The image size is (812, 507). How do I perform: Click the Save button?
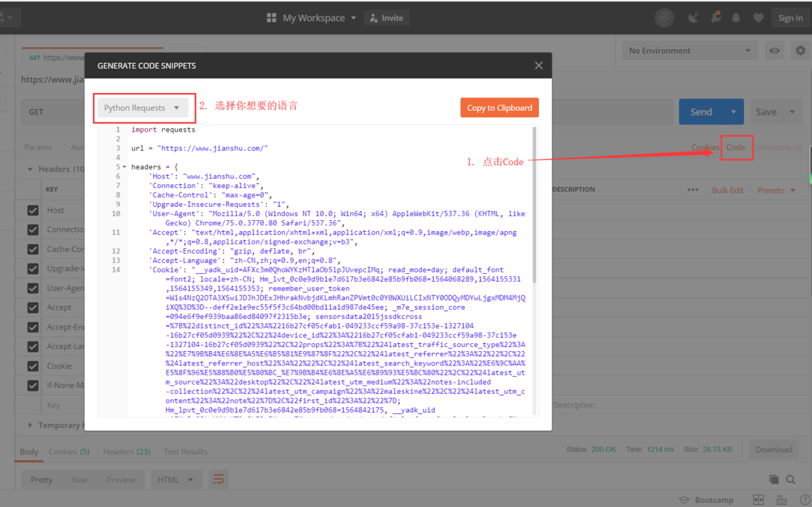tap(766, 112)
